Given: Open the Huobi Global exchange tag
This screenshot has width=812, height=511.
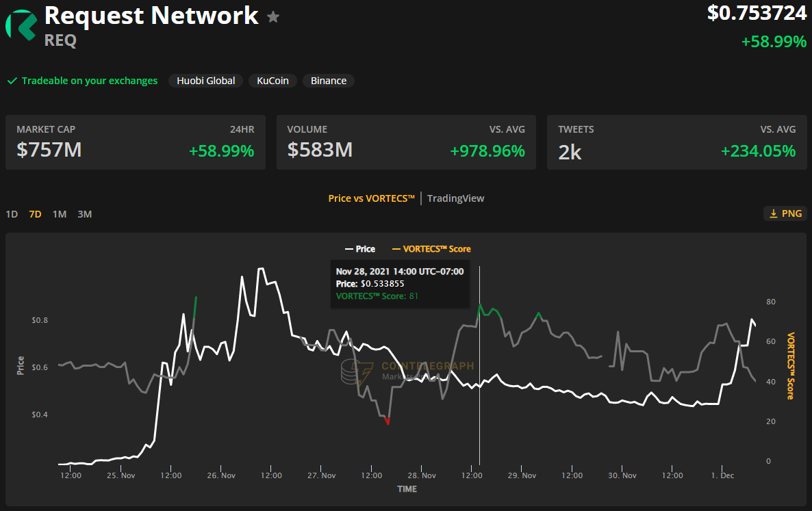Looking at the screenshot, I should (205, 81).
